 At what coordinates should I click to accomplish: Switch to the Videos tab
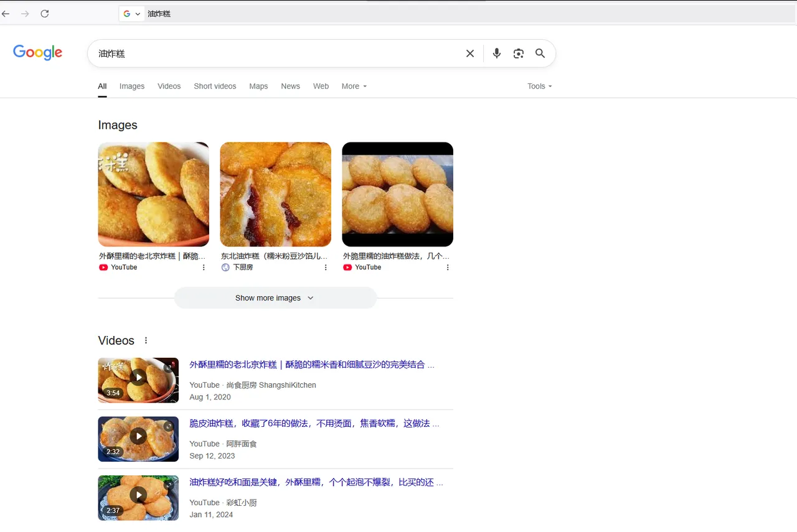pos(169,86)
